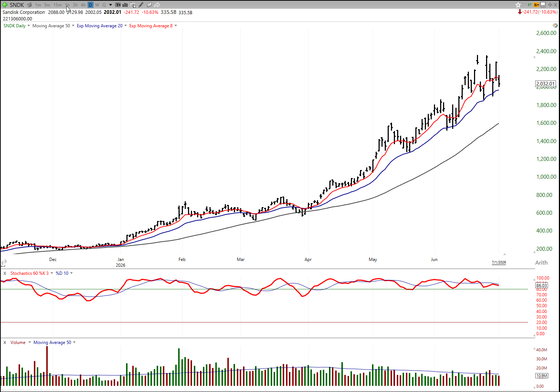The height and width of the screenshot is (392, 560).
Task: Click the 50.00 stochastics axis label
Action: (x=541, y=306)
